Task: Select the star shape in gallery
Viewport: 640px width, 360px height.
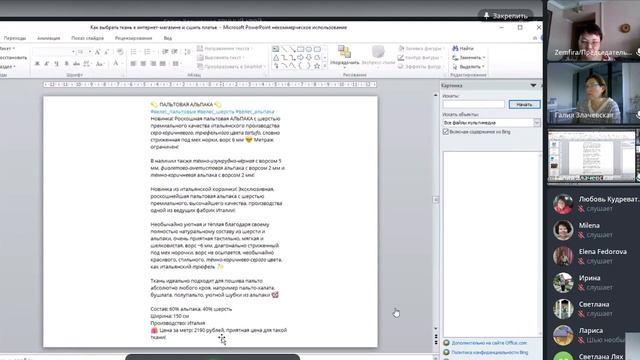Action: (317, 66)
